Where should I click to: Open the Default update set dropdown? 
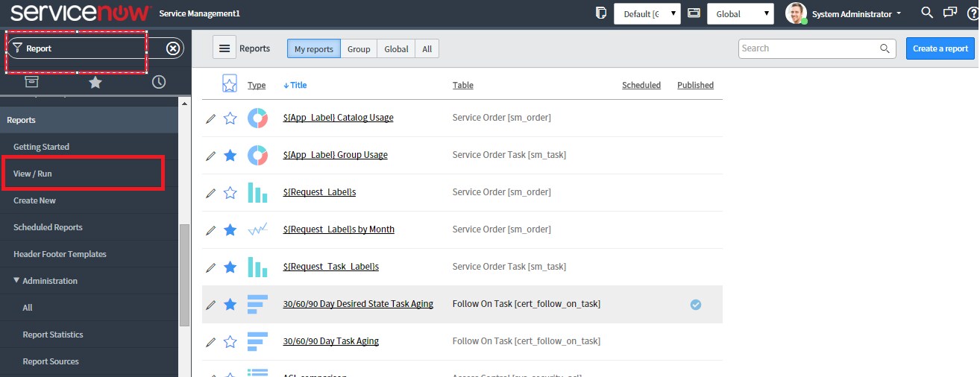[x=647, y=13]
